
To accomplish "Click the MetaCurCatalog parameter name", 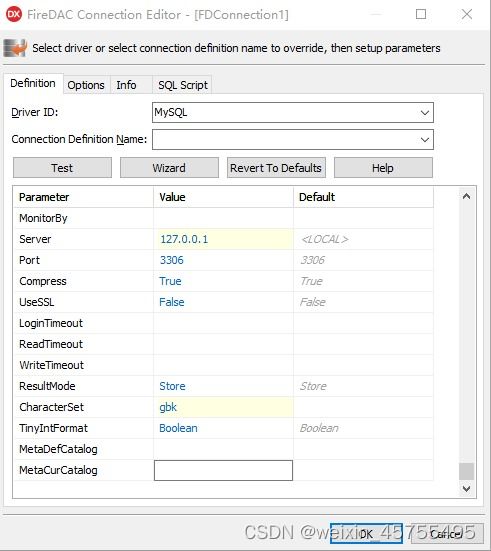I will [x=58, y=470].
